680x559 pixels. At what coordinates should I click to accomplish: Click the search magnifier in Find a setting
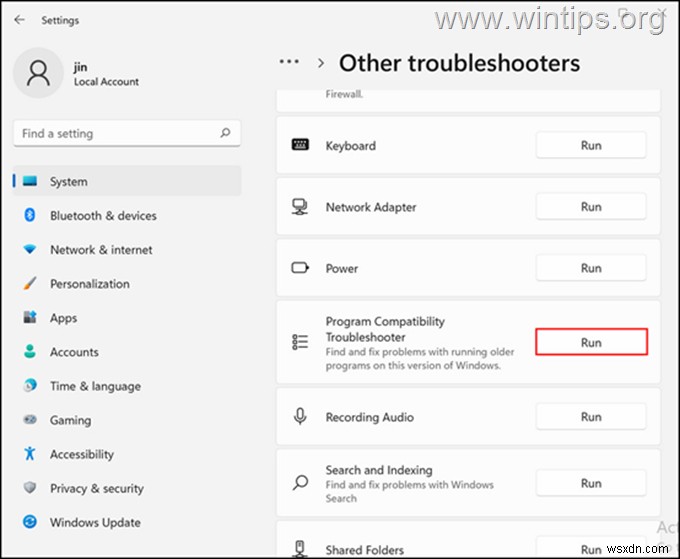(225, 133)
